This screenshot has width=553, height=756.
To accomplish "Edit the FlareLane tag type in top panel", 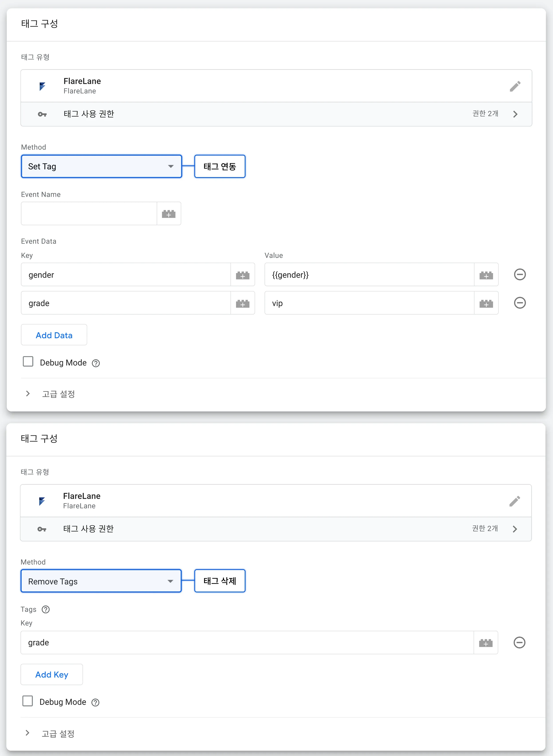I will [515, 86].
